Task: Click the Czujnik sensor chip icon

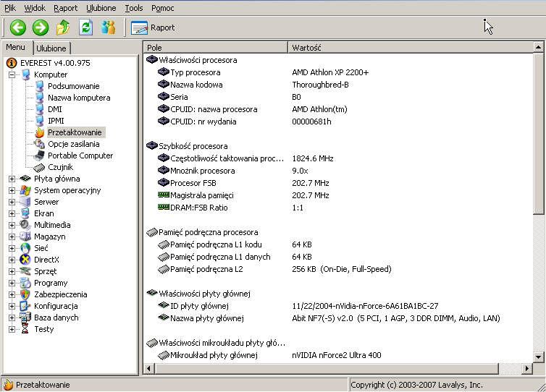Action: 39,167
